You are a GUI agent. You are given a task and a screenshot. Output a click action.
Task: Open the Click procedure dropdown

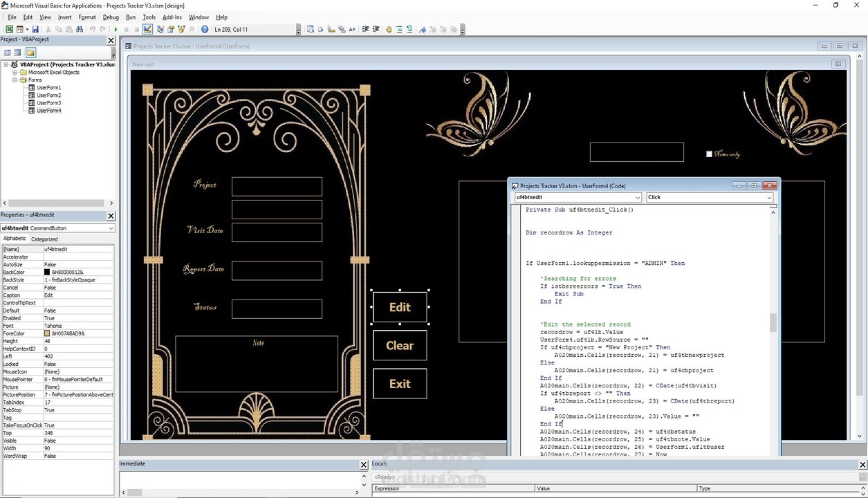pyautogui.click(x=768, y=197)
